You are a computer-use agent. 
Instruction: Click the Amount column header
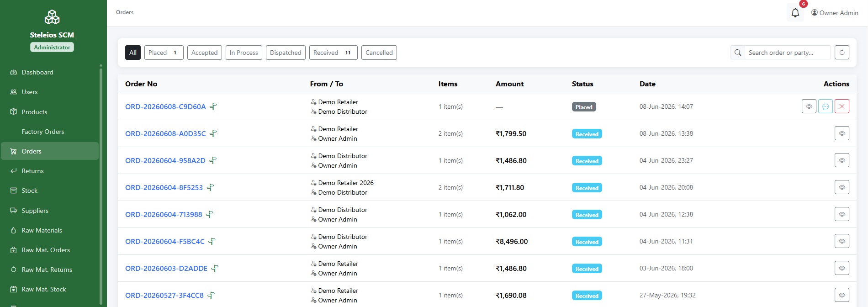tap(510, 84)
